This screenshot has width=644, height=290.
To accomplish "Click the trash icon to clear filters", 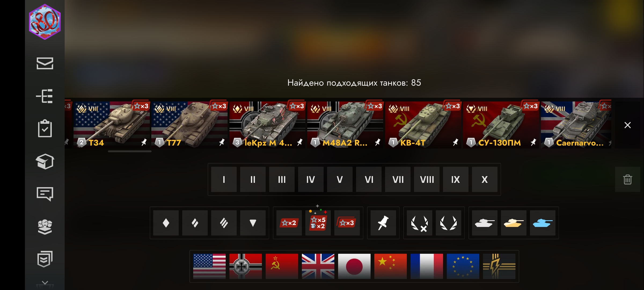I will 627,179.
